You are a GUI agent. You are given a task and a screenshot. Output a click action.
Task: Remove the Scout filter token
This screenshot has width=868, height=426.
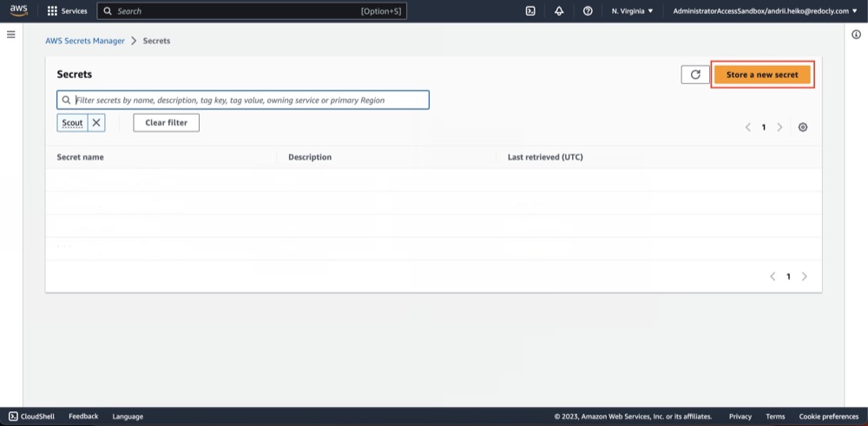96,123
